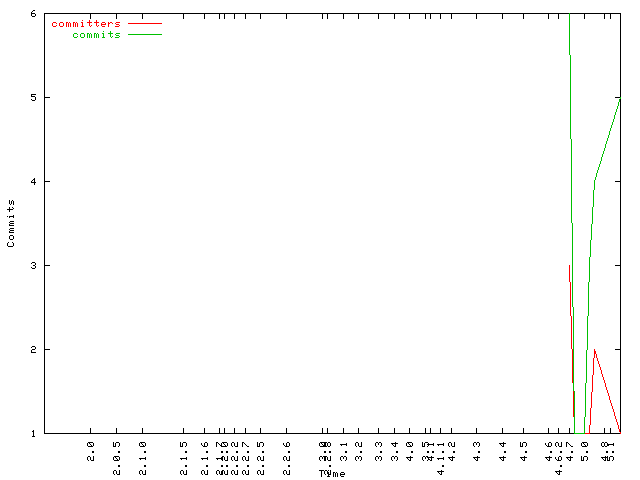The image size is (640, 480).
Task: Select the 2.1.0 version tick label
Action: pos(143,450)
